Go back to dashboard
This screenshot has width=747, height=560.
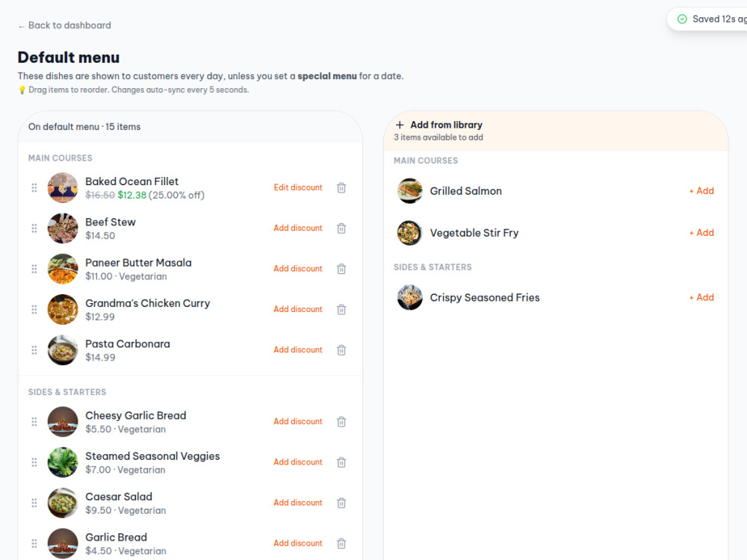tap(64, 25)
